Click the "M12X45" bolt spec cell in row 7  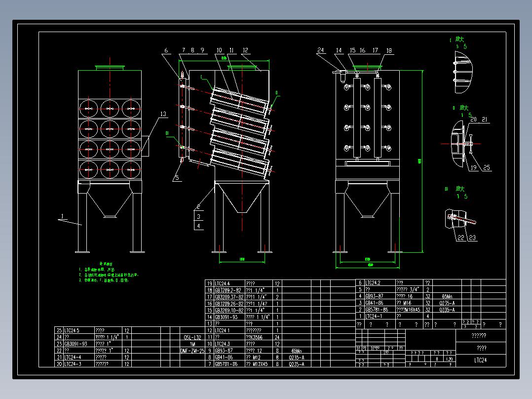(x=259, y=364)
